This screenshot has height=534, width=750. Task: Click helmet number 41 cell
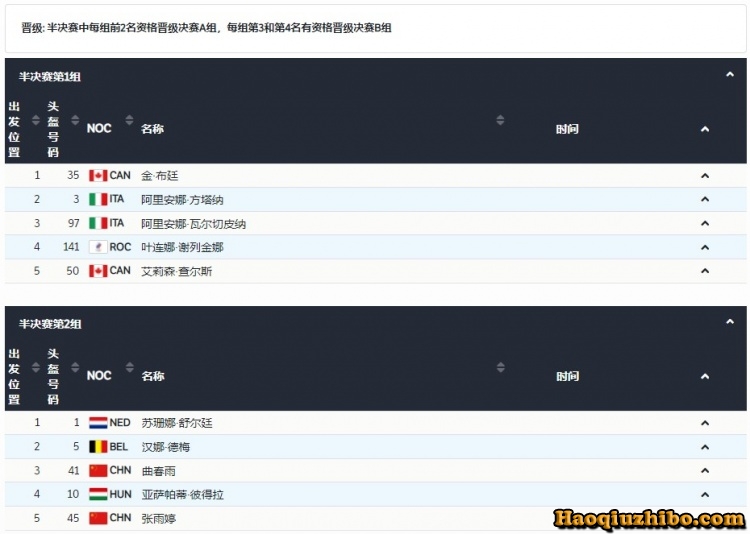pyautogui.click(x=73, y=470)
